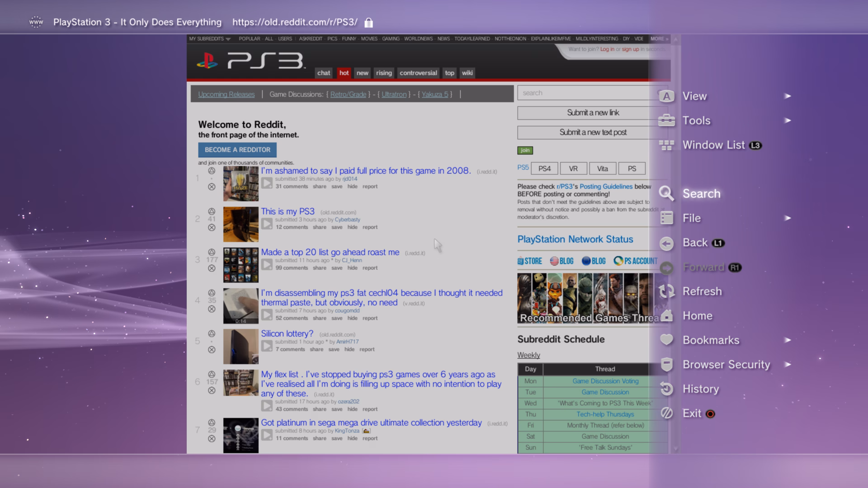Viewport: 868px width, 488px height.
Task: Open thumbnail of 'Made a top 20 list' post
Action: coord(241,265)
